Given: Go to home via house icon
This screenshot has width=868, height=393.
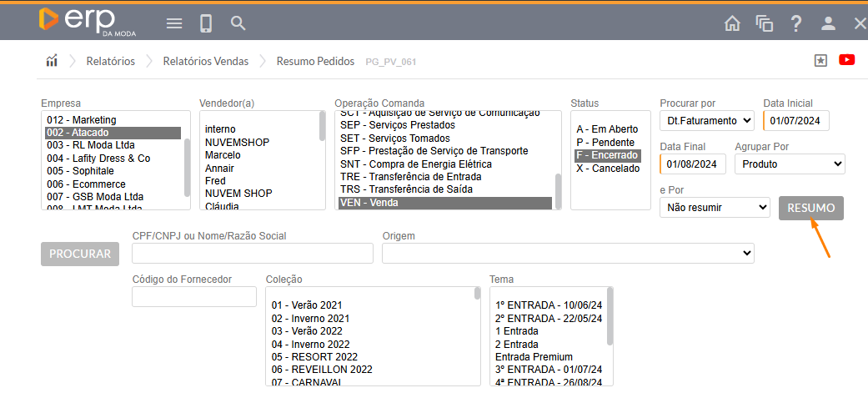Looking at the screenshot, I should click(732, 23).
